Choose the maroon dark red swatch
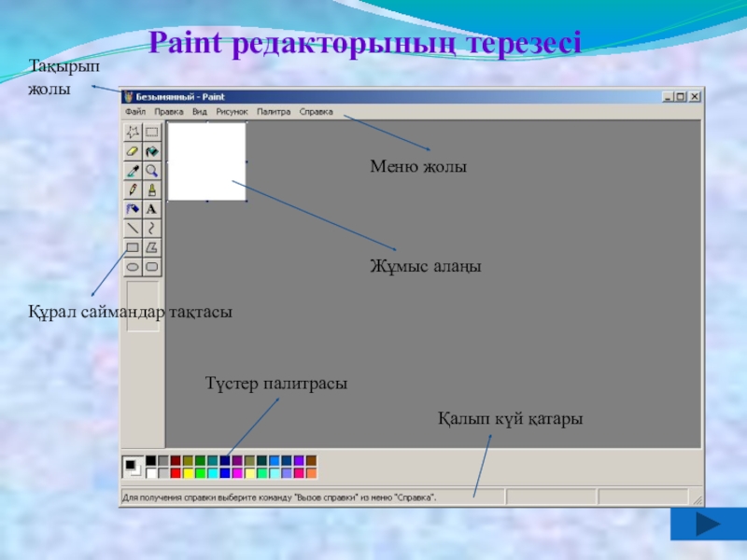This screenshot has width=747, height=560. (176, 460)
